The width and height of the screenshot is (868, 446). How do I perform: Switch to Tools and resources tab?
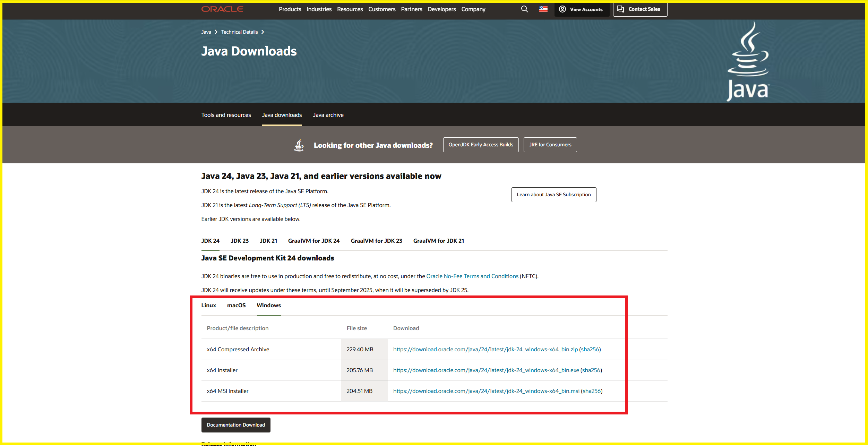point(226,115)
